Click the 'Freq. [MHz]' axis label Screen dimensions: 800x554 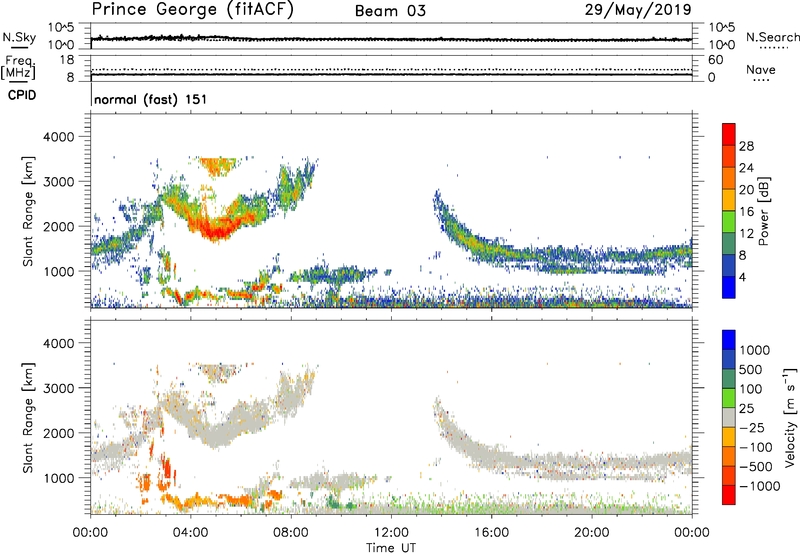(18, 68)
